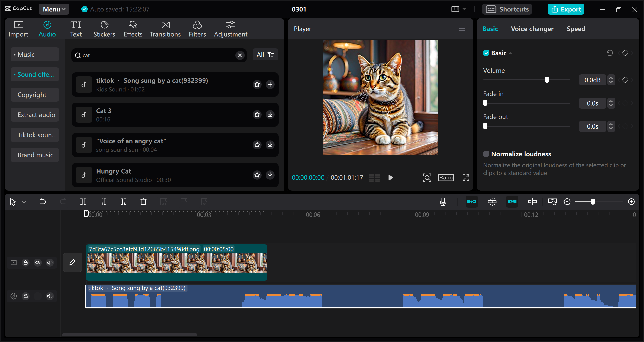Download the 'Hungry Cat' sound effect
Viewport: 644px width, 342px height.
point(270,175)
